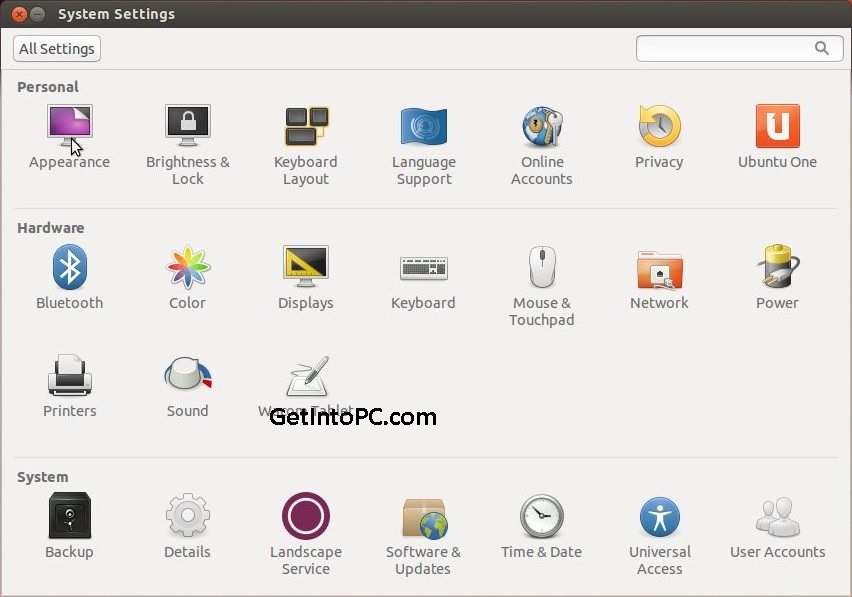Open Mouse & Touchpad settings
This screenshot has width=852, height=597.
click(x=541, y=266)
